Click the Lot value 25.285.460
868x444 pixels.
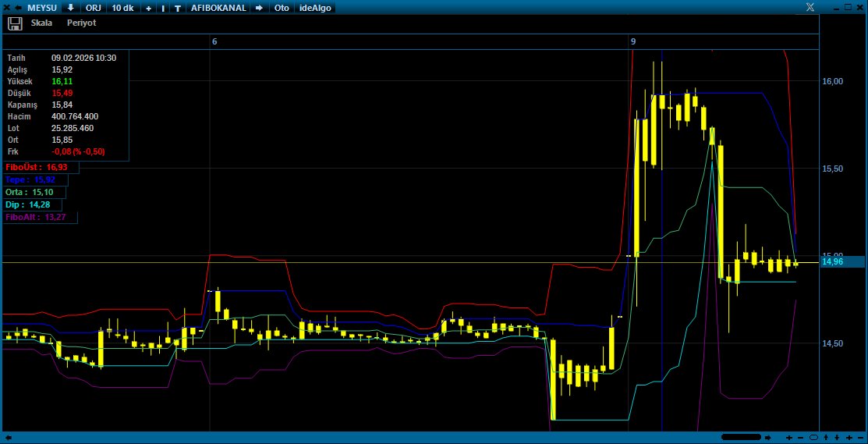click(73, 128)
